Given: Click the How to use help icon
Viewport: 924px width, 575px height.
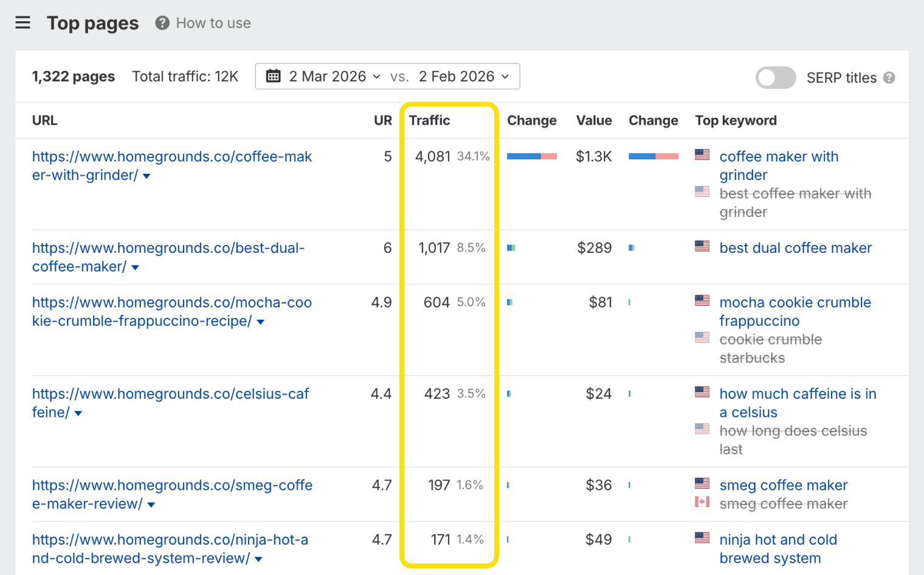Looking at the screenshot, I should pos(162,22).
